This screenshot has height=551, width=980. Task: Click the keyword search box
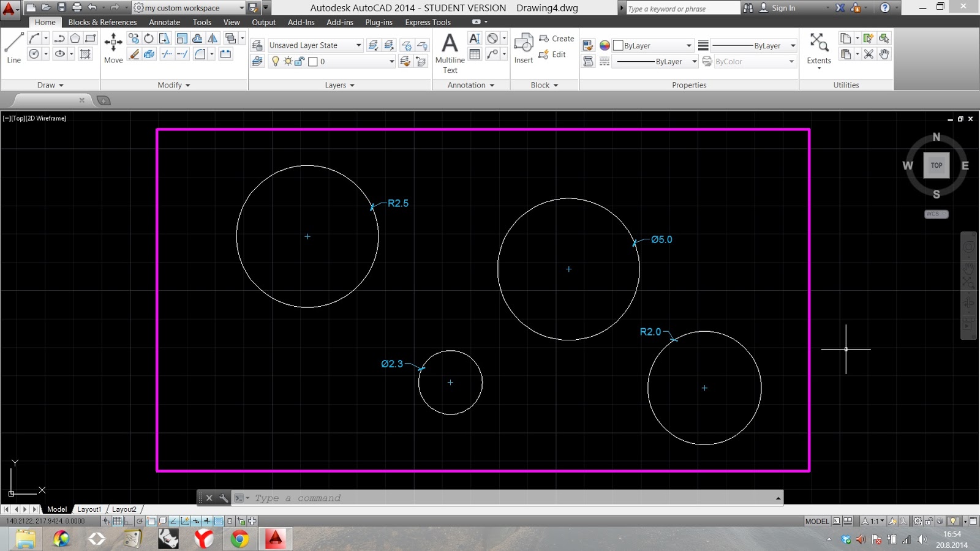coord(683,9)
